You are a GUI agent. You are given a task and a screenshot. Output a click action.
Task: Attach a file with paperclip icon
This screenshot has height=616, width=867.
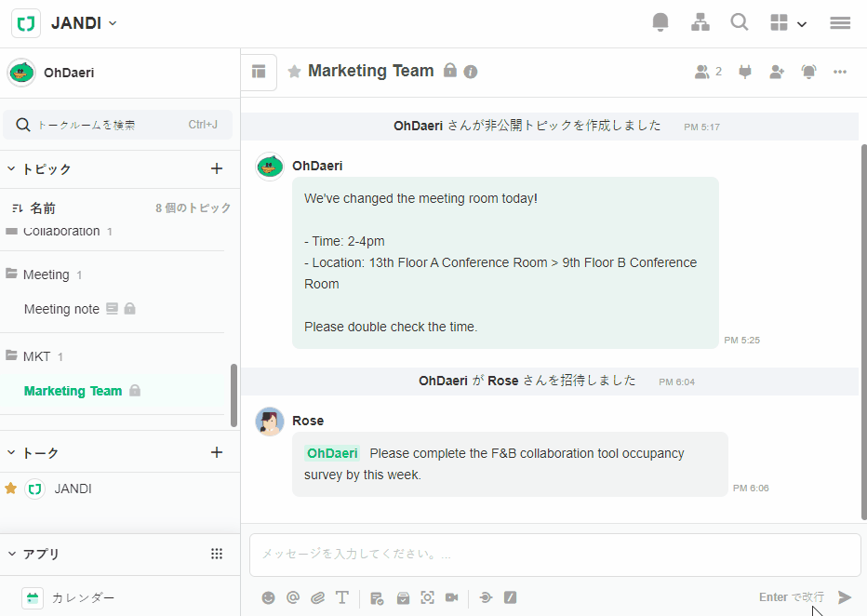tap(317, 597)
